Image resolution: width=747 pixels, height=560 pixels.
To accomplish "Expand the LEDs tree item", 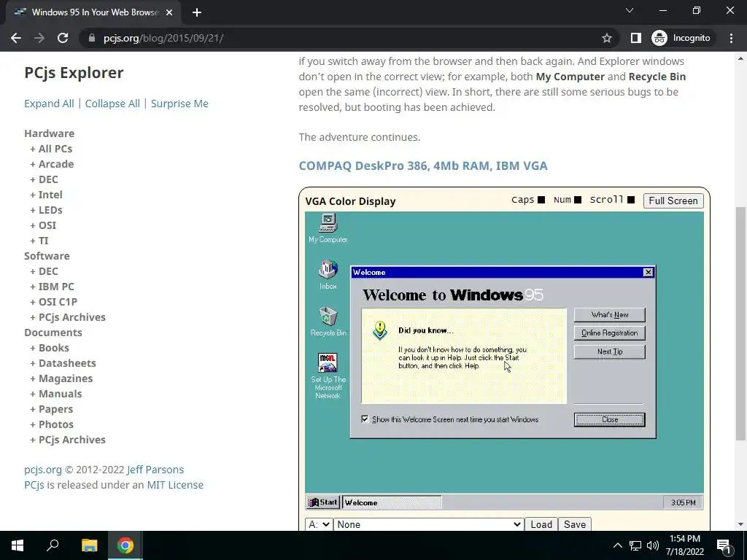I will click(x=46, y=209).
